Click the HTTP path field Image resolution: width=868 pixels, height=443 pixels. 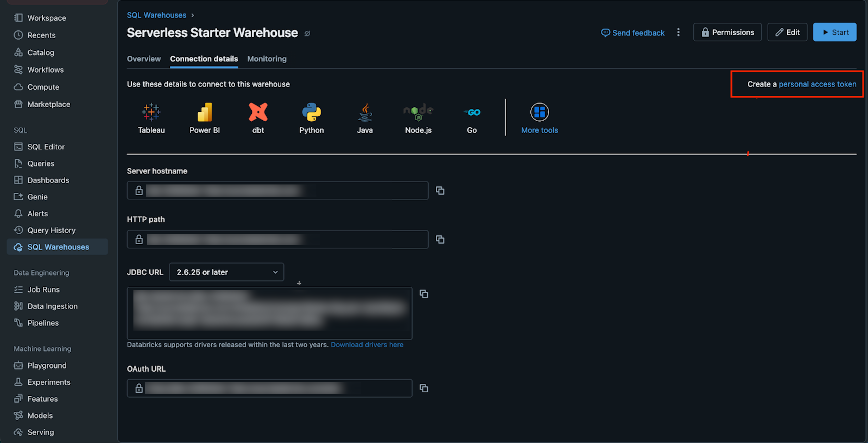[278, 239]
